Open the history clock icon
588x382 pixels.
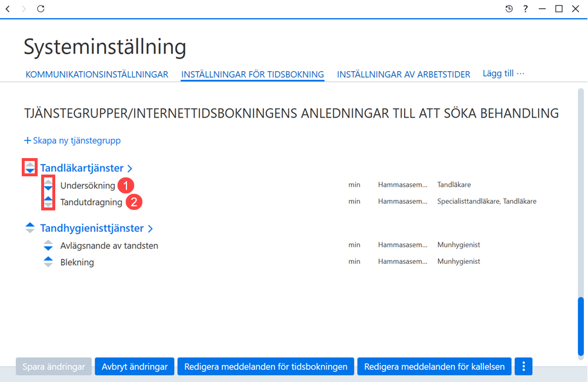[x=509, y=9]
